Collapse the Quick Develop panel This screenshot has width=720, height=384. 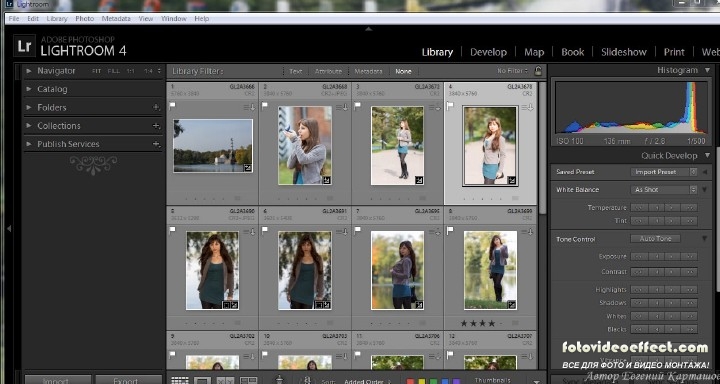(707, 156)
